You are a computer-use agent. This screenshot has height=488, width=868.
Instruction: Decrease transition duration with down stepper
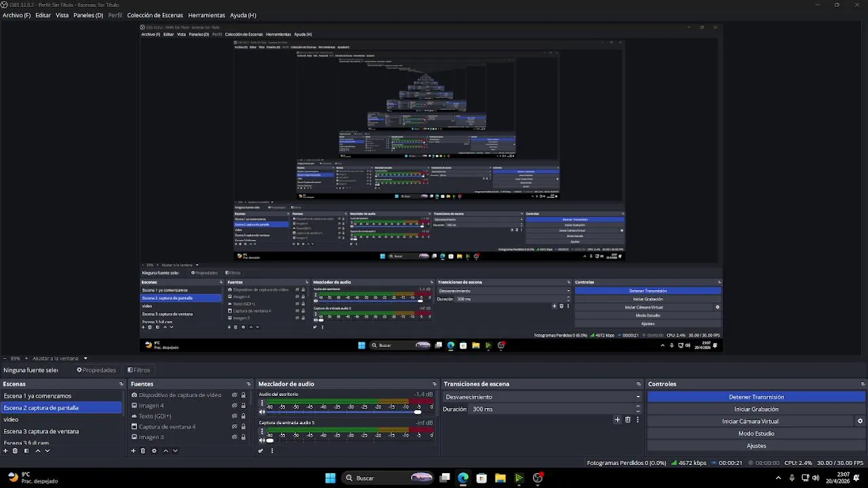pos(637,411)
